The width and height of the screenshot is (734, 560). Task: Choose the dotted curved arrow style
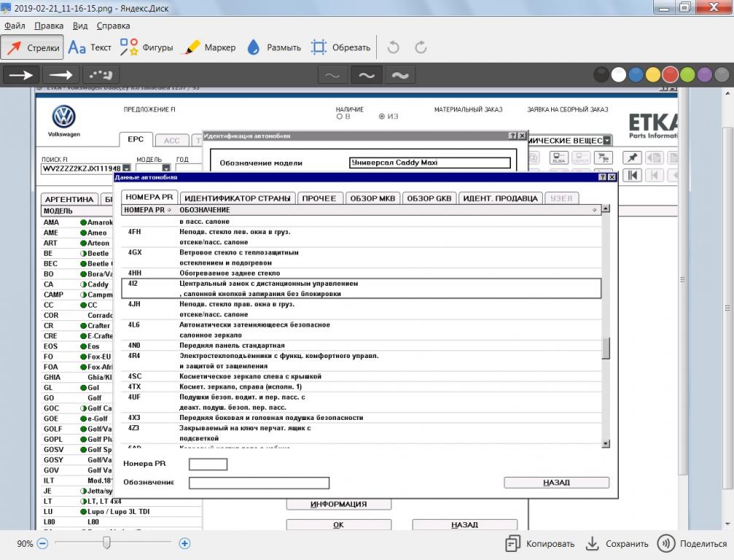(x=101, y=75)
